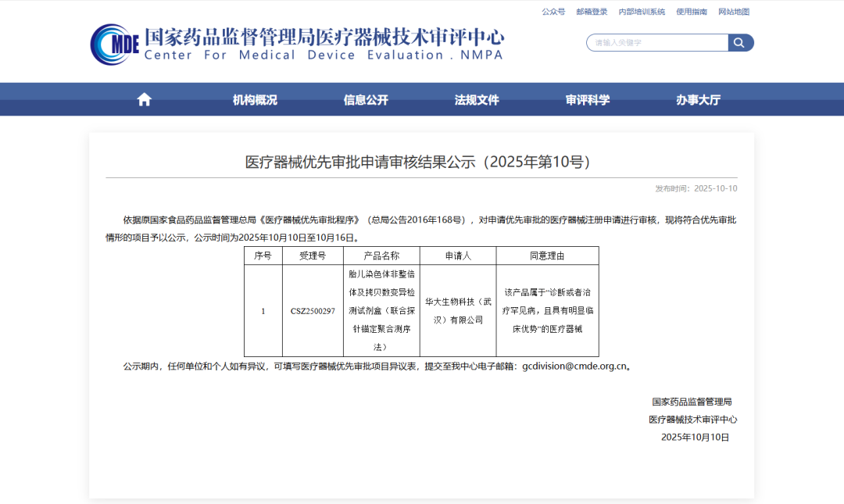This screenshot has height=504, width=844.
Task: Open the 网站地图 link
Action: 734,12
